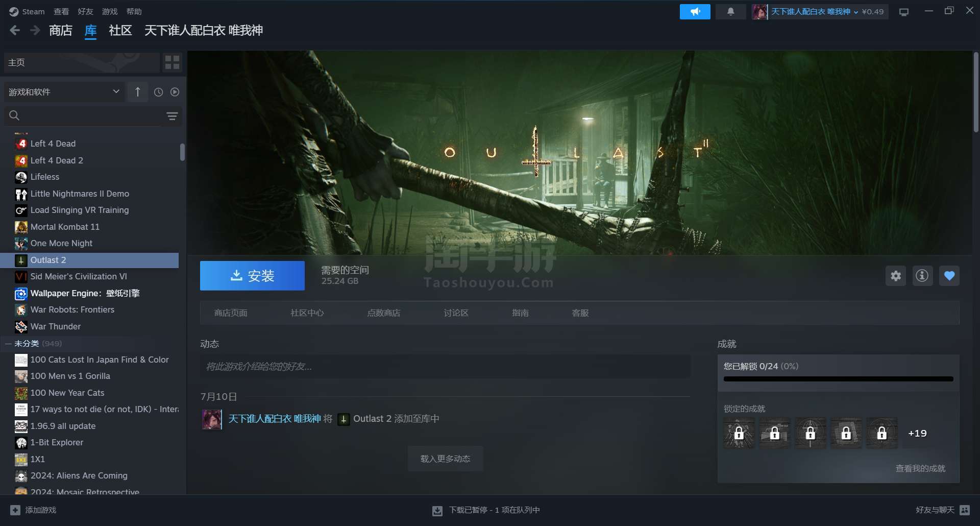
Task: Click the +19 more achievements indicator
Action: tap(917, 433)
